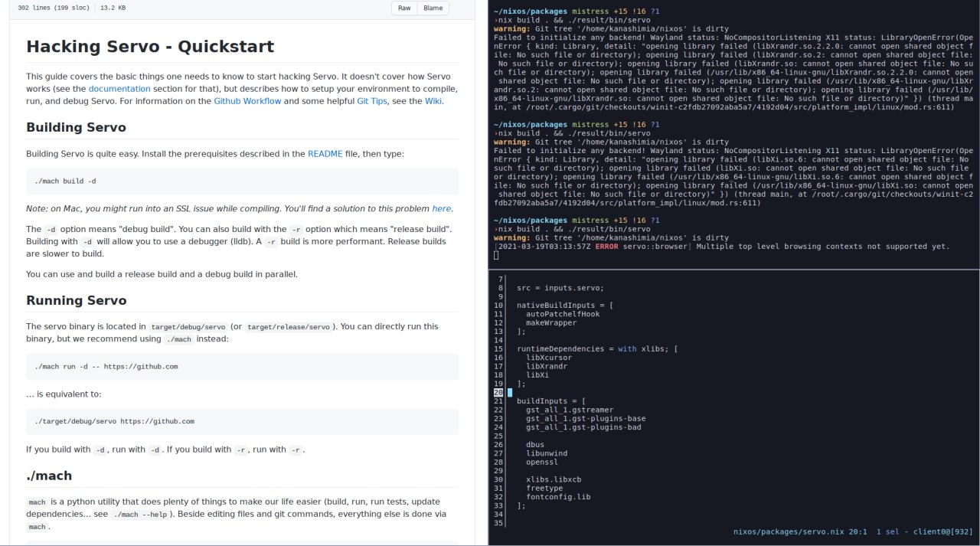Open the Wiki link
This screenshot has width=980, height=546.
[433, 101]
